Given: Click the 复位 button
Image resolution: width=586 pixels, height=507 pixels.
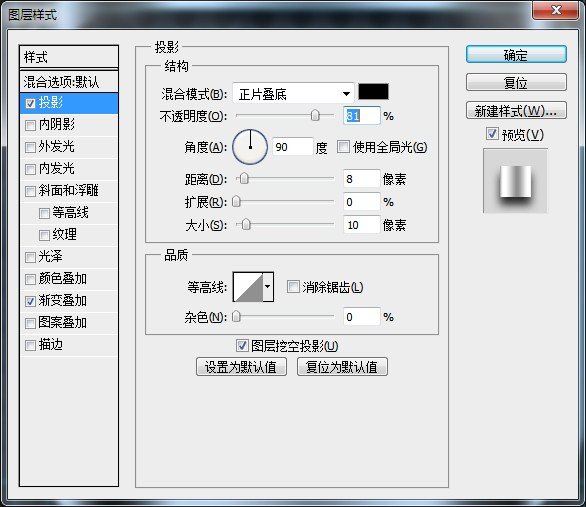Looking at the screenshot, I should (516, 83).
